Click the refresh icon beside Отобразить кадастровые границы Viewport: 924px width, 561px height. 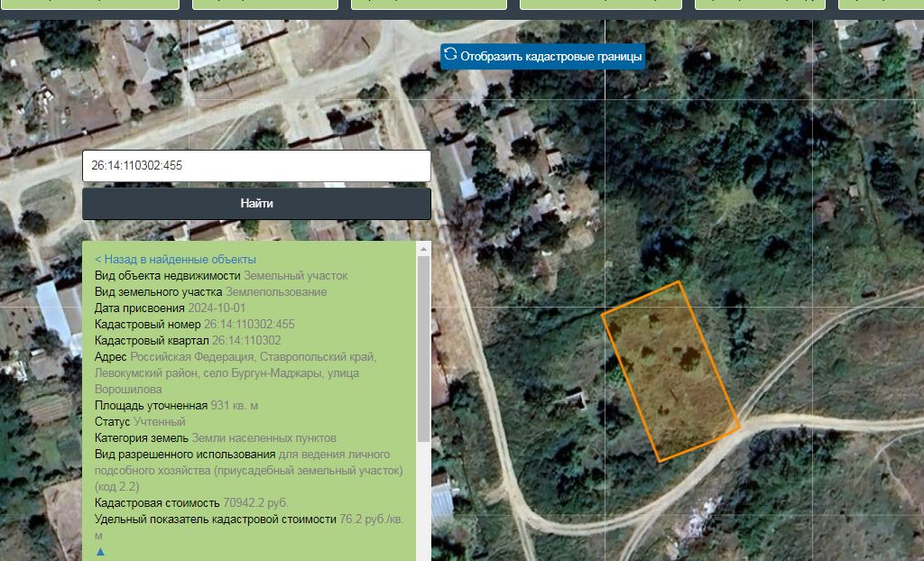coord(450,54)
